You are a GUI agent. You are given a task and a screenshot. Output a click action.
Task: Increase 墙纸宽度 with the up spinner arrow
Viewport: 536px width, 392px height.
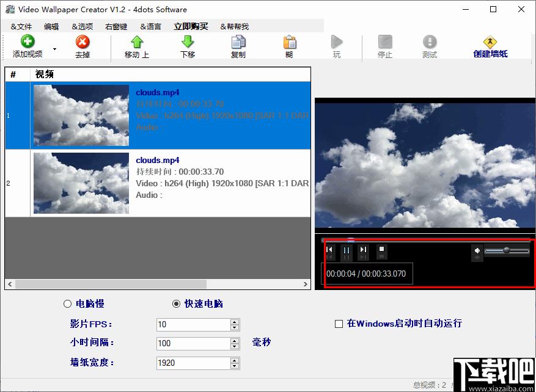235,360
